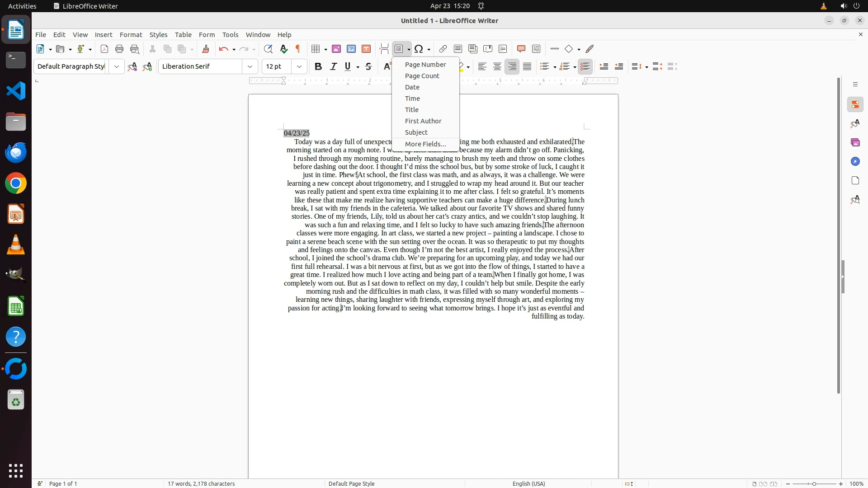
Task: Click the zoom slider in status bar
Action: click(814, 483)
